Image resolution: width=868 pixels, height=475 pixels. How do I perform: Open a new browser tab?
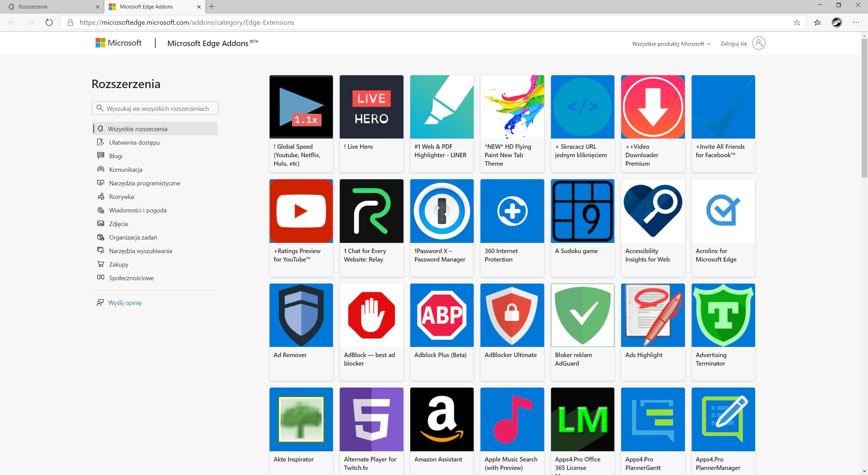(212, 6)
